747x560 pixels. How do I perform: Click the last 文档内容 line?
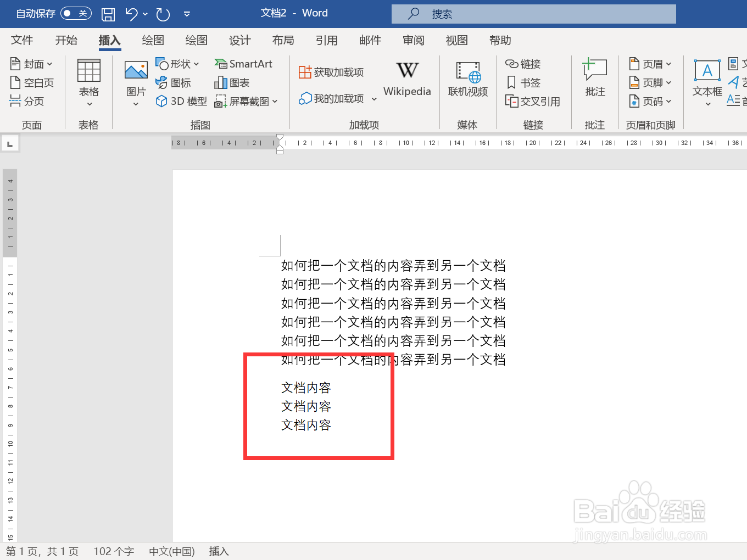point(306,425)
